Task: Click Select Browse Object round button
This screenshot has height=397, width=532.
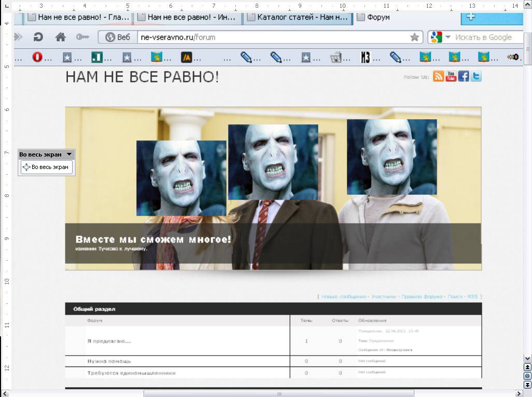Action: pyautogui.click(x=527, y=376)
